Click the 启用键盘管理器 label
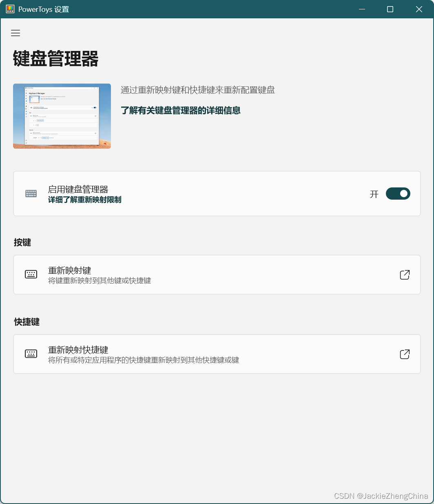The width and height of the screenshot is (434, 504). coord(78,189)
